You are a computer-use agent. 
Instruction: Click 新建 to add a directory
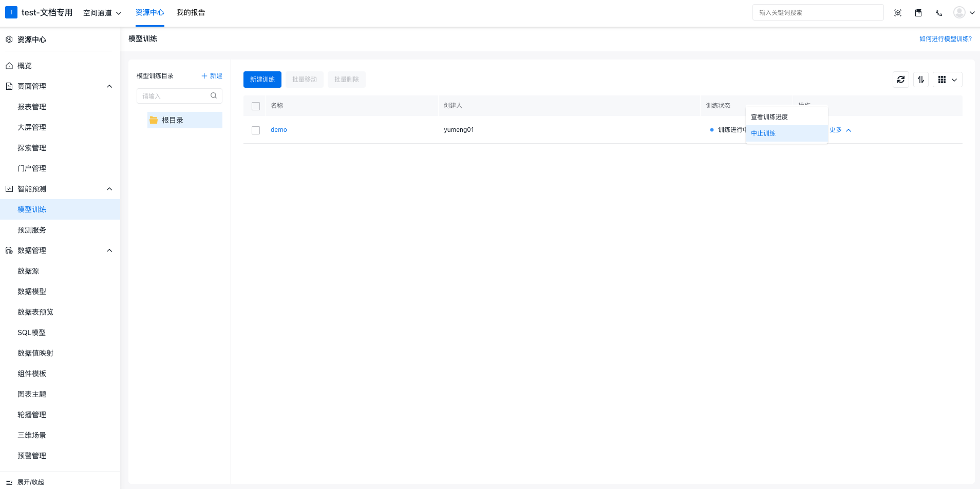point(212,76)
